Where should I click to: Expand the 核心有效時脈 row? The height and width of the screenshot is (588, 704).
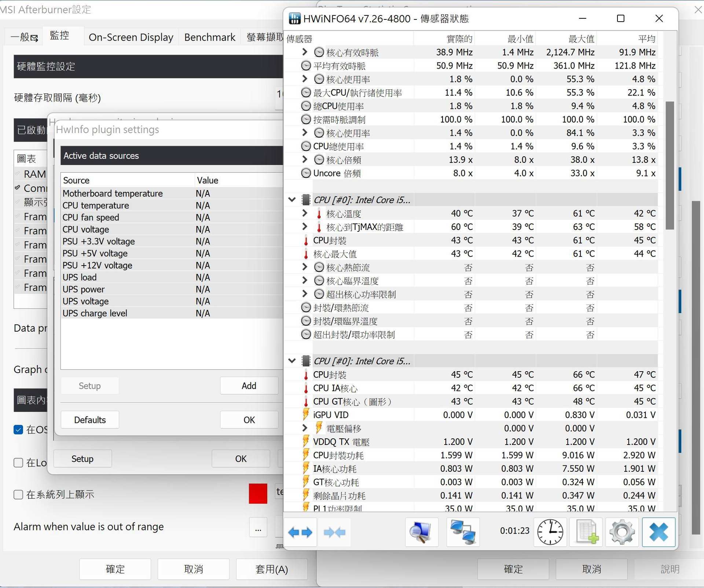(304, 52)
